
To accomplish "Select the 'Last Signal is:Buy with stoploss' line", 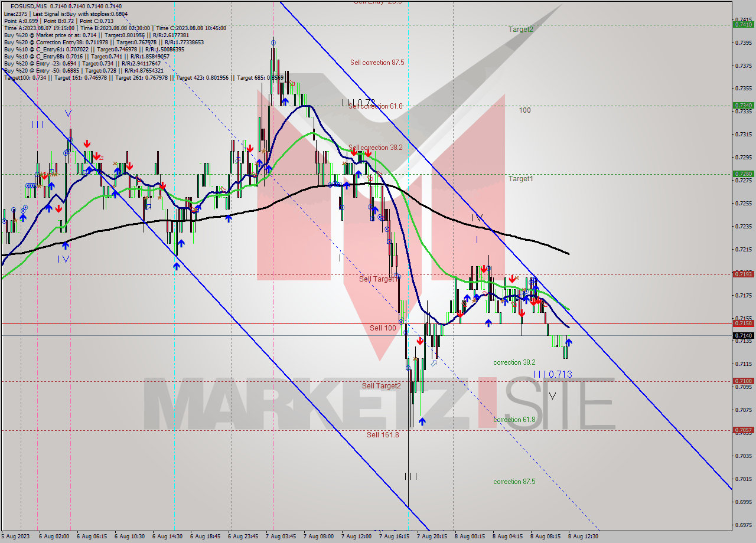I will pyautogui.click(x=65, y=14).
